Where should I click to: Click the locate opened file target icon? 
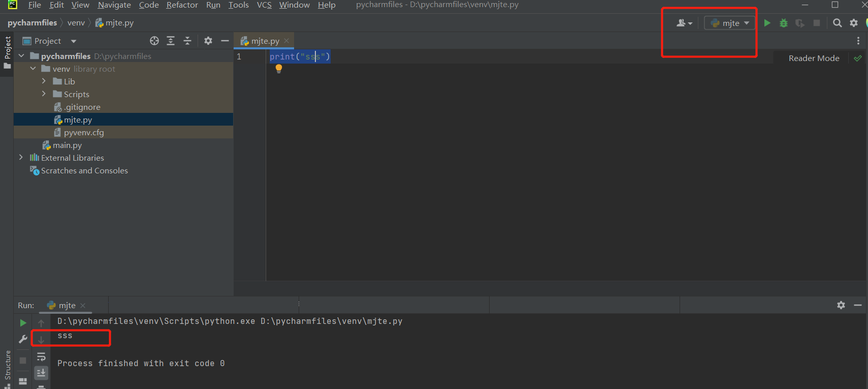coord(154,41)
